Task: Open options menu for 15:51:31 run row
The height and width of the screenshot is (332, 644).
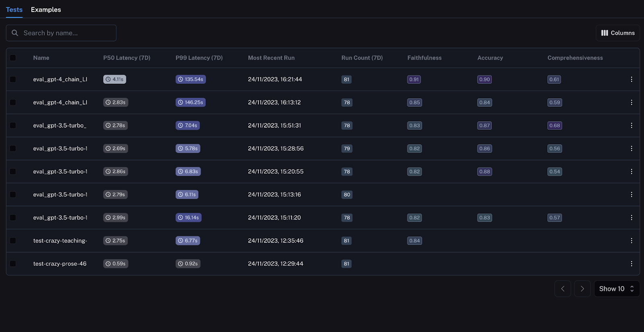Action: click(x=631, y=125)
